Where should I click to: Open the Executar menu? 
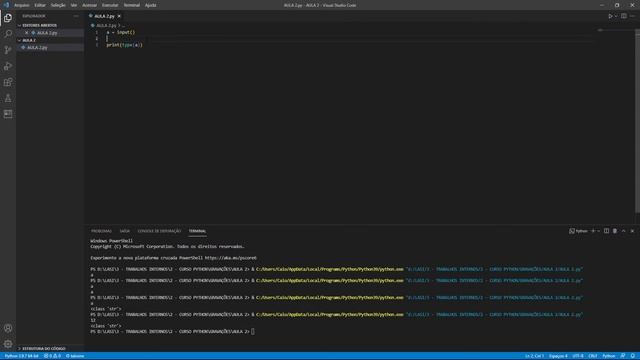(x=110, y=5)
